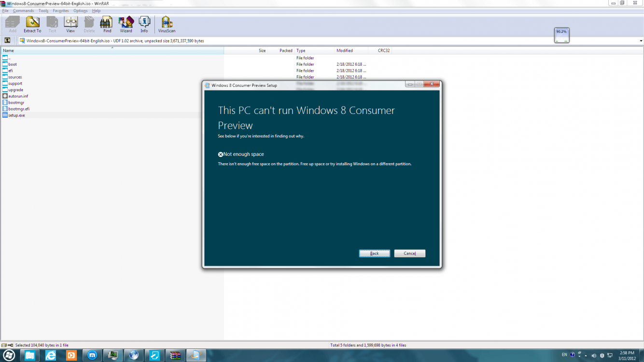This screenshot has height=362, width=644.
Task: Click the blue help tray icon
Action: 573,355
